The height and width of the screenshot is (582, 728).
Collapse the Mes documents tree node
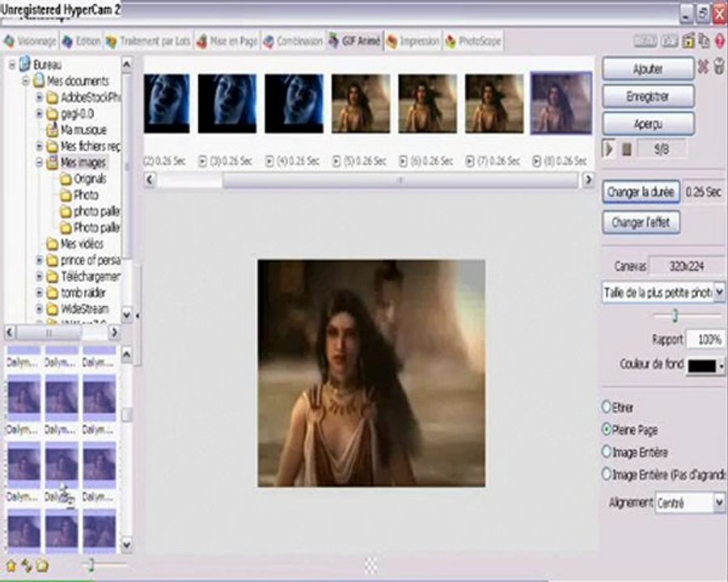coord(26,81)
